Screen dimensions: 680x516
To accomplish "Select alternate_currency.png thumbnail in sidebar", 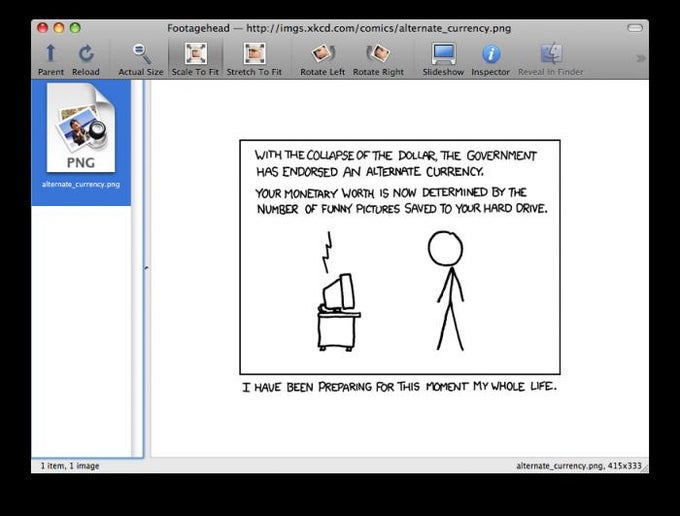I will (81, 128).
